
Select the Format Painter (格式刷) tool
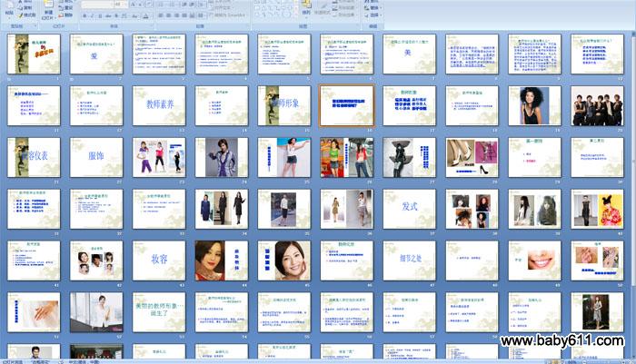pos(26,15)
